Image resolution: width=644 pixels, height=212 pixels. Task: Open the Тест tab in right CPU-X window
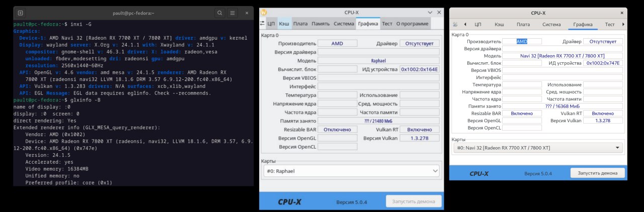[x=610, y=24]
